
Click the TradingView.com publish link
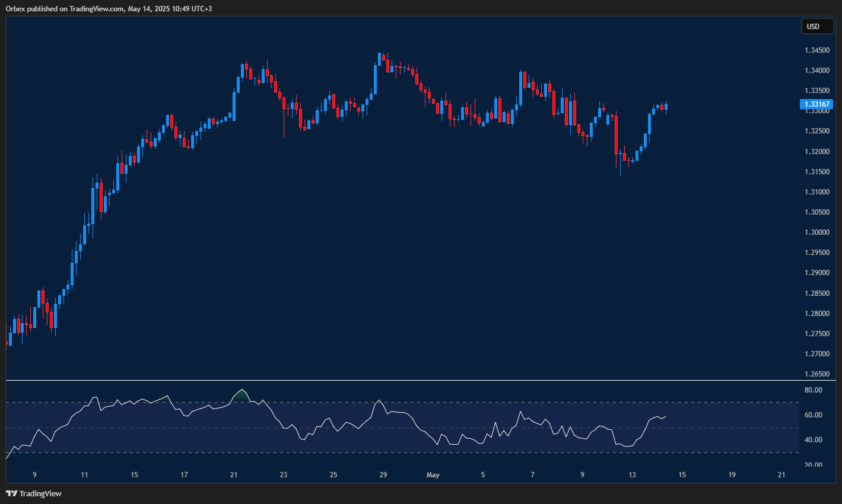(x=95, y=9)
